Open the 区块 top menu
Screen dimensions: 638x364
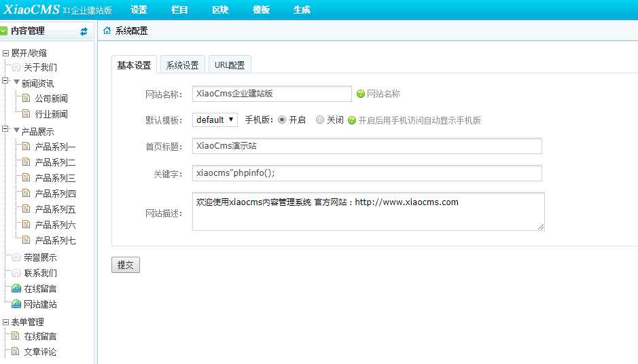(x=220, y=10)
